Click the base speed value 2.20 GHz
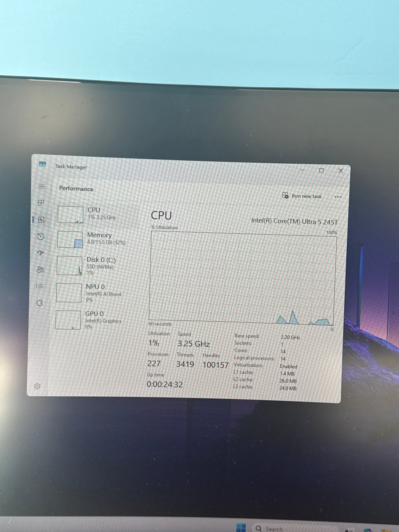 tap(290, 338)
